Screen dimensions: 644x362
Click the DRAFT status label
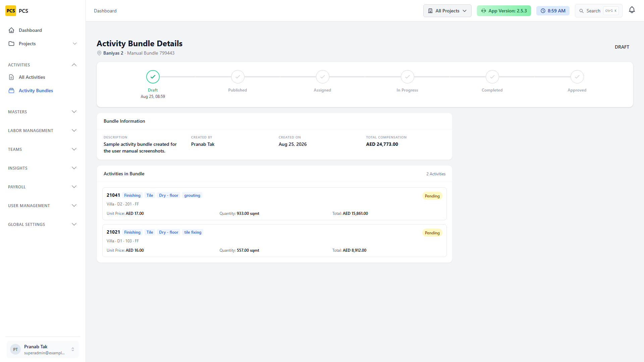pyautogui.click(x=622, y=47)
